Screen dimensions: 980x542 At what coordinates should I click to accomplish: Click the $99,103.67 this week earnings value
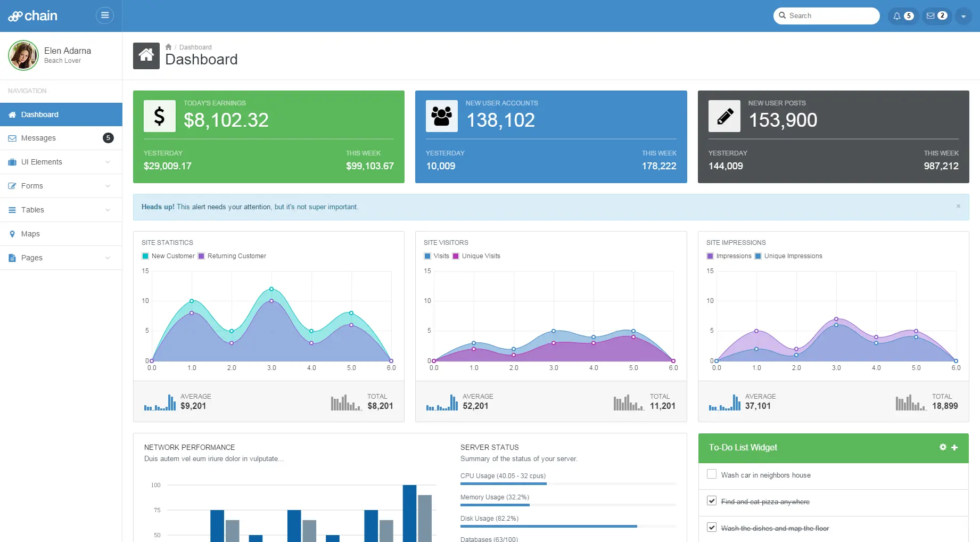click(370, 166)
